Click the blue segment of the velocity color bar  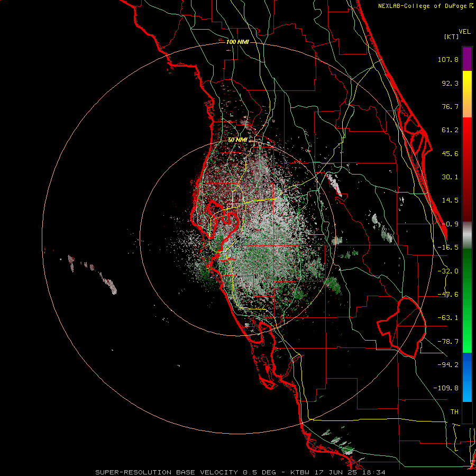point(467,377)
